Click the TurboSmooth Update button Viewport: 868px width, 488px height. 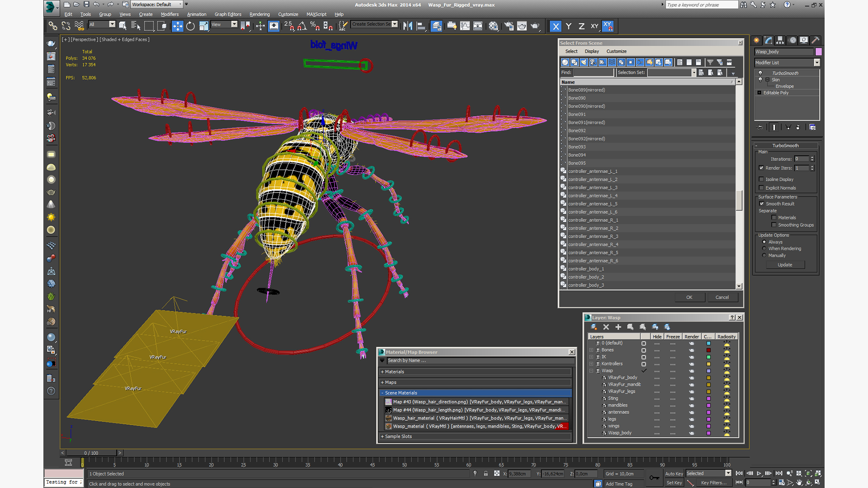pos(785,265)
